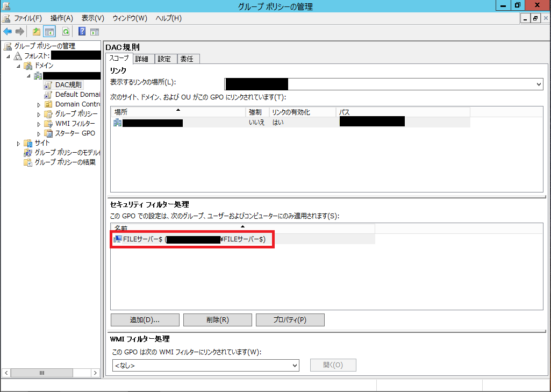This screenshot has width=551, height=392.
Task: Toggle the show/hide console tree icon
Action: pyautogui.click(x=49, y=31)
